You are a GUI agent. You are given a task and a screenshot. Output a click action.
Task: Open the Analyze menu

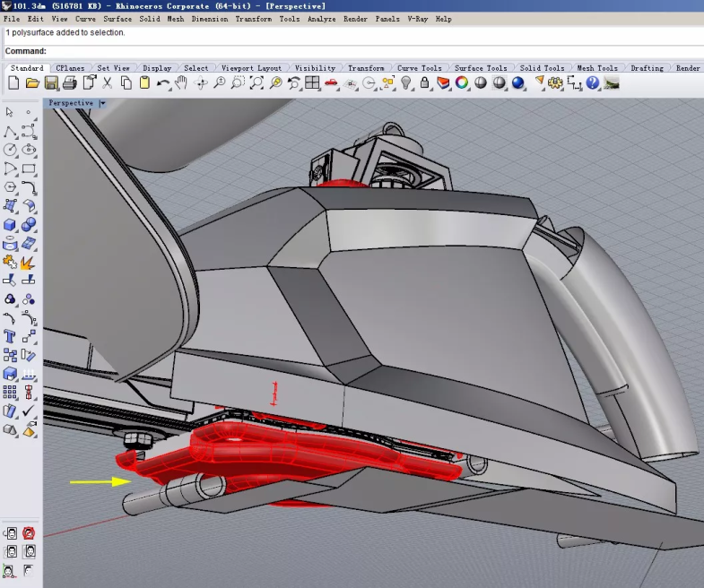click(x=321, y=19)
